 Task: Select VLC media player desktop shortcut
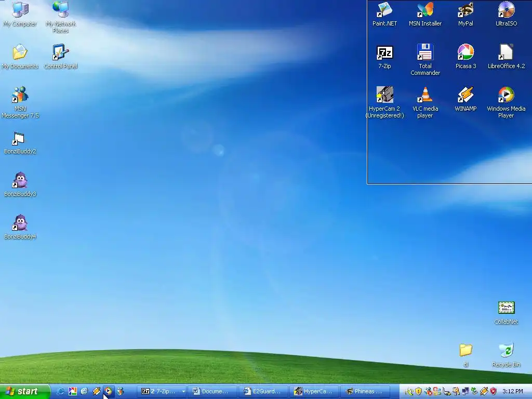tap(425, 102)
